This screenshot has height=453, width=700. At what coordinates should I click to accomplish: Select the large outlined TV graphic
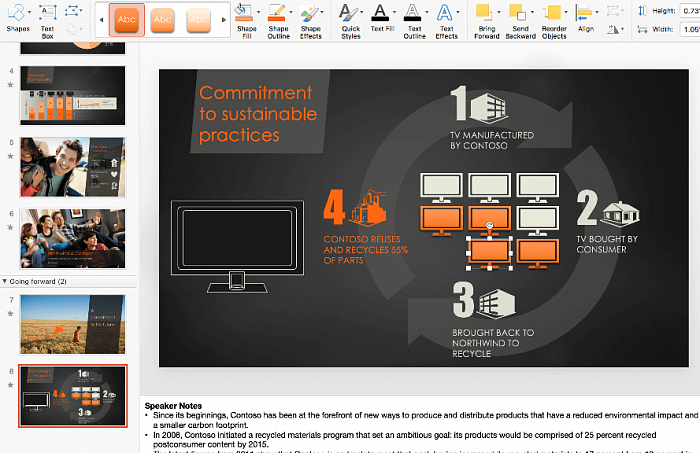click(x=238, y=246)
